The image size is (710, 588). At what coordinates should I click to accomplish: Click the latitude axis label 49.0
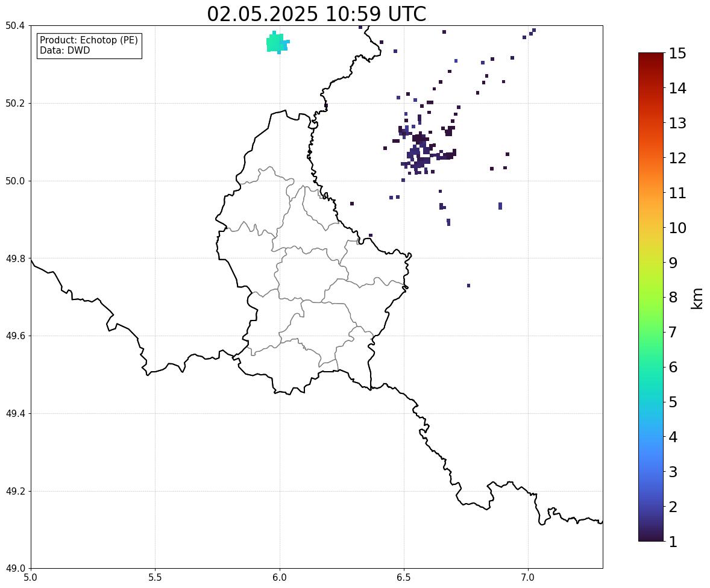(x=14, y=569)
